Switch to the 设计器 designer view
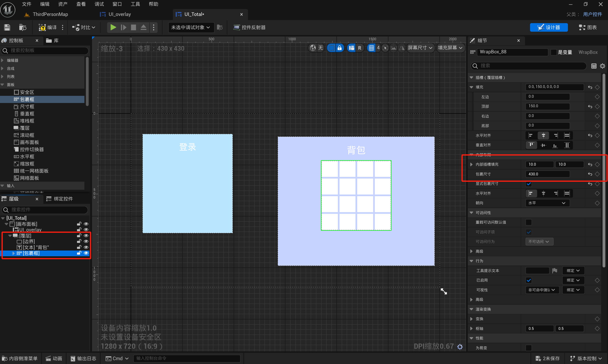The height and width of the screenshot is (364, 608). 549,27
